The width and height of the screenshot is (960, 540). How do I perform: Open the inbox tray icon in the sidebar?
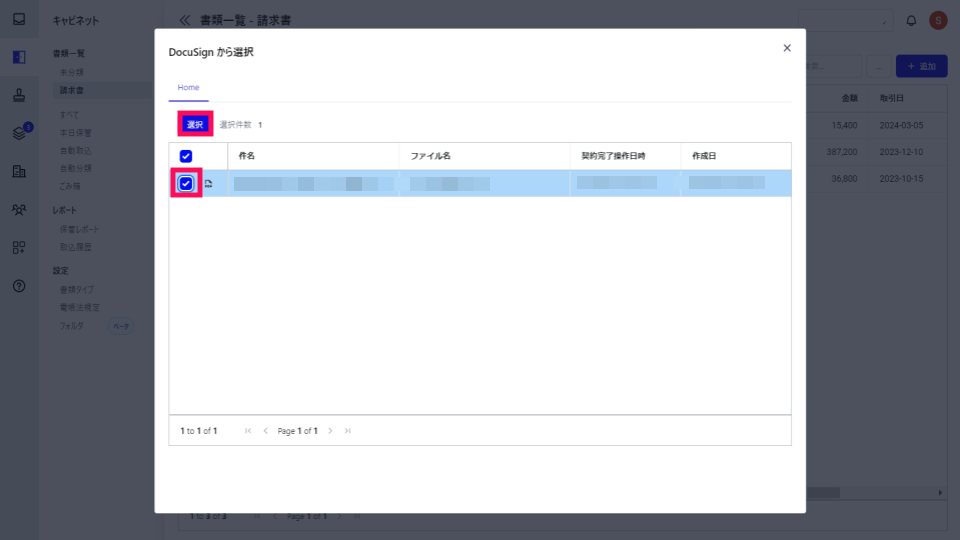[19, 19]
